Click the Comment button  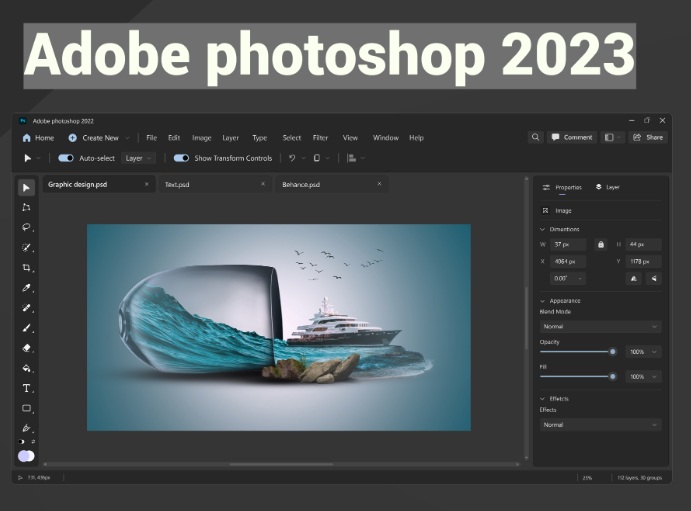(572, 137)
